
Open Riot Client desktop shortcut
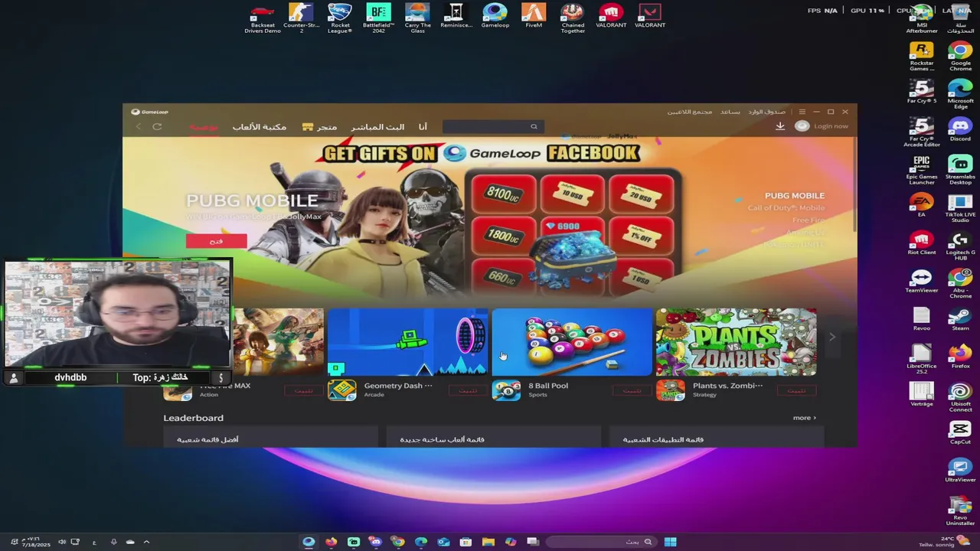pos(922,243)
